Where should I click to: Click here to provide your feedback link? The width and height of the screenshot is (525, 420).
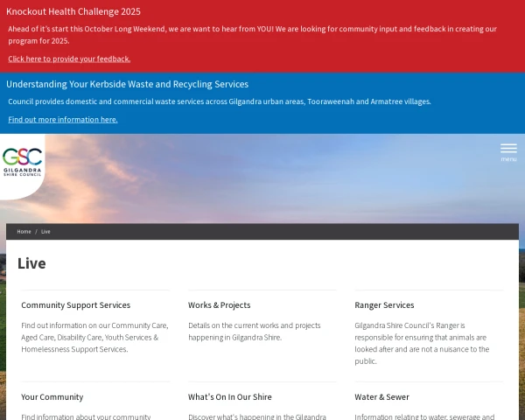69,59
